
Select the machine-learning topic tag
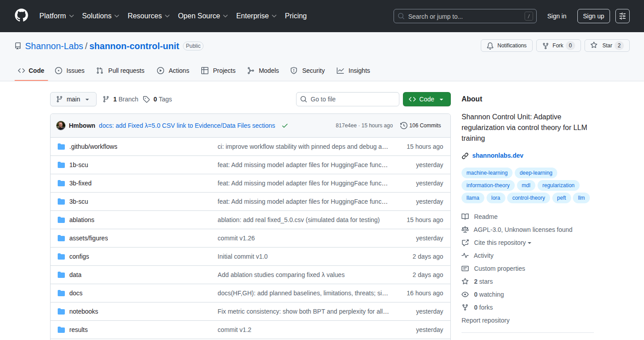(x=487, y=173)
